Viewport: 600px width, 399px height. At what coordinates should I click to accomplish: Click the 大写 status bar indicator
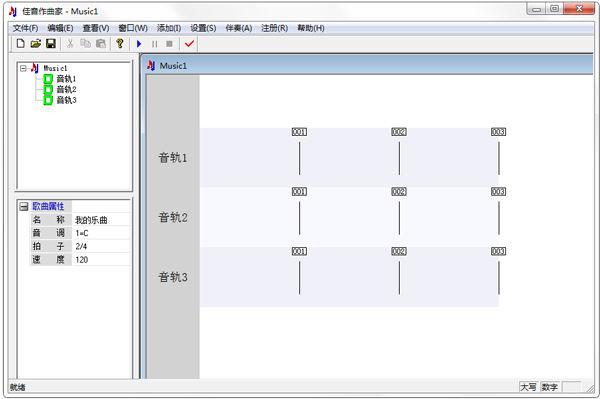tap(528, 387)
